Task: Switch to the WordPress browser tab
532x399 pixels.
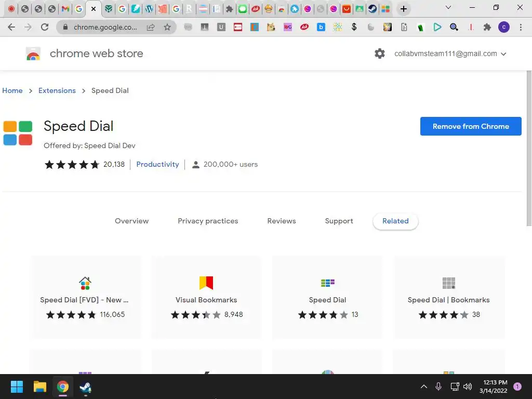Action: coord(149,9)
